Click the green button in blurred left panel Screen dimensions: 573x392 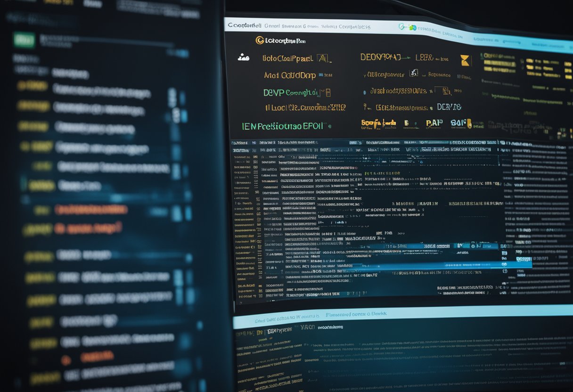[x=24, y=40]
